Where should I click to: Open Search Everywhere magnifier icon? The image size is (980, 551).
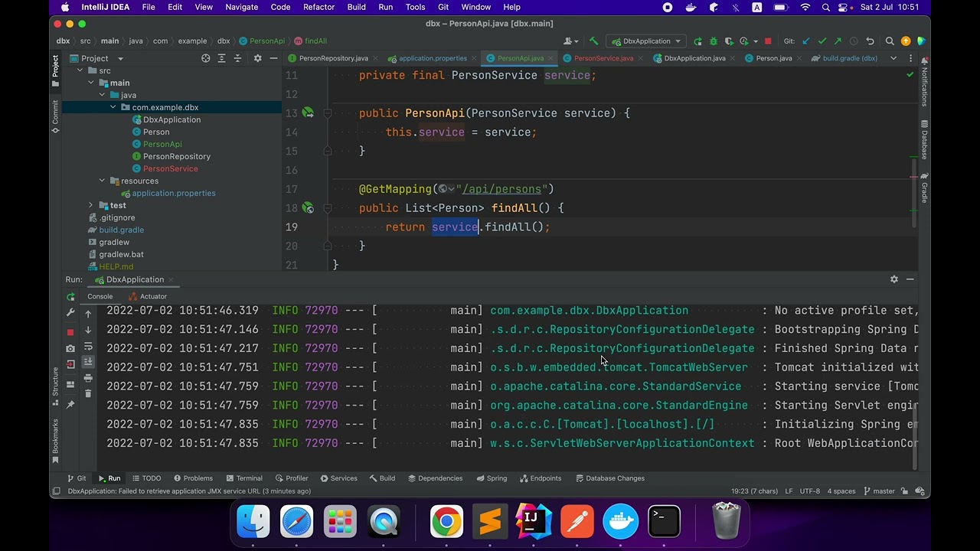(890, 41)
